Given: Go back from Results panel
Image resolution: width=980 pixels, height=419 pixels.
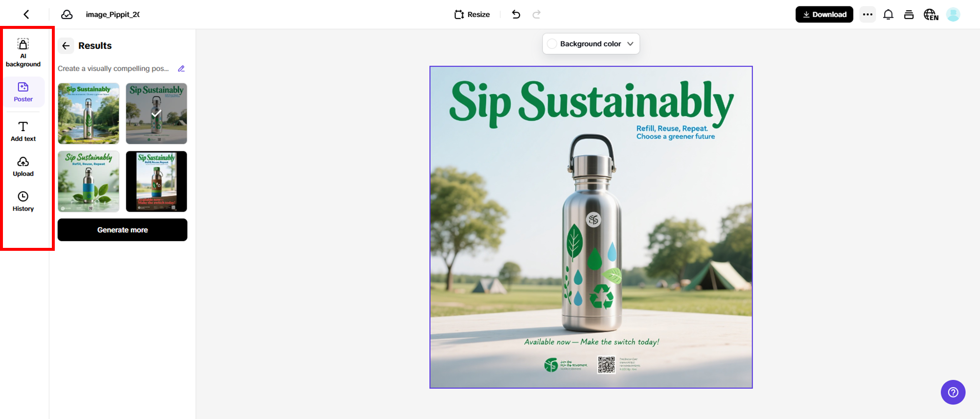Looking at the screenshot, I should 66,45.
